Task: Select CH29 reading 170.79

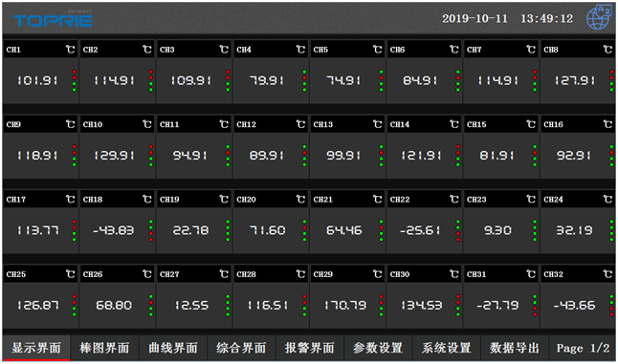Action: point(345,305)
